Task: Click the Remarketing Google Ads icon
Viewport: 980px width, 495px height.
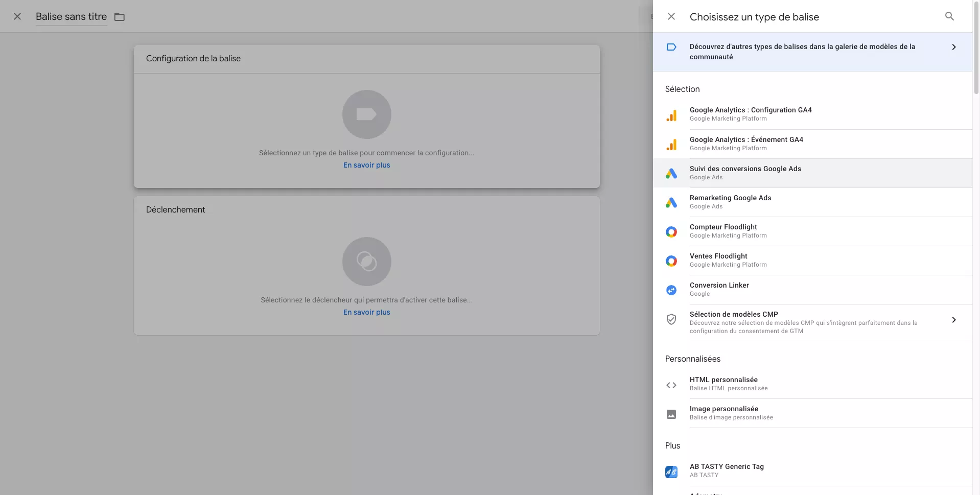Action: (x=672, y=202)
